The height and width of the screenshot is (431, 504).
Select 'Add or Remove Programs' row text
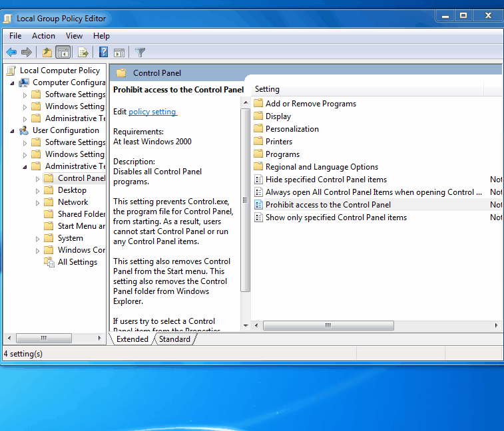tap(311, 103)
